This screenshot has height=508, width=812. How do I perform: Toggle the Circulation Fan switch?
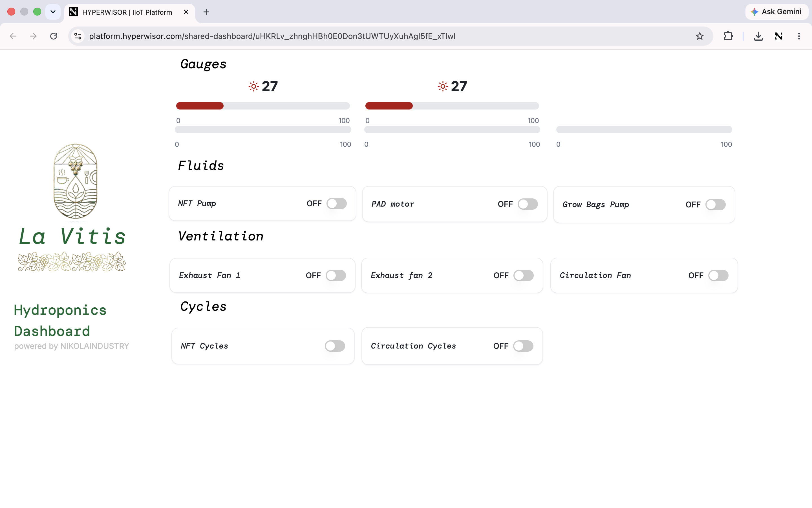coord(718,275)
